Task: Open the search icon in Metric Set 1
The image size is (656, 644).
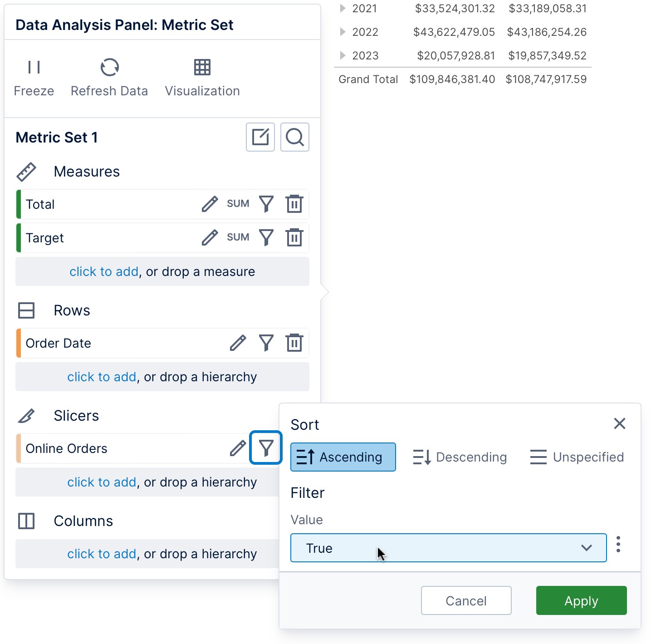Action: pyautogui.click(x=294, y=137)
